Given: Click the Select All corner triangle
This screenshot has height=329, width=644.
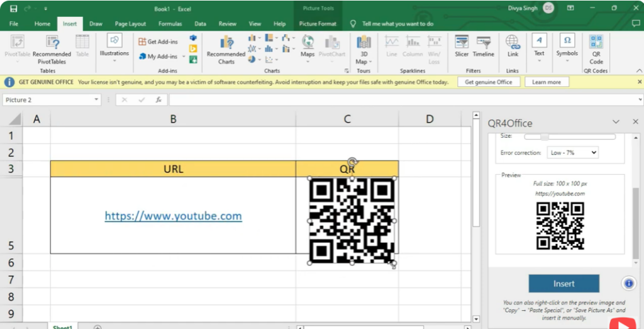Looking at the screenshot, I should pyautogui.click(x=15, y=119).
